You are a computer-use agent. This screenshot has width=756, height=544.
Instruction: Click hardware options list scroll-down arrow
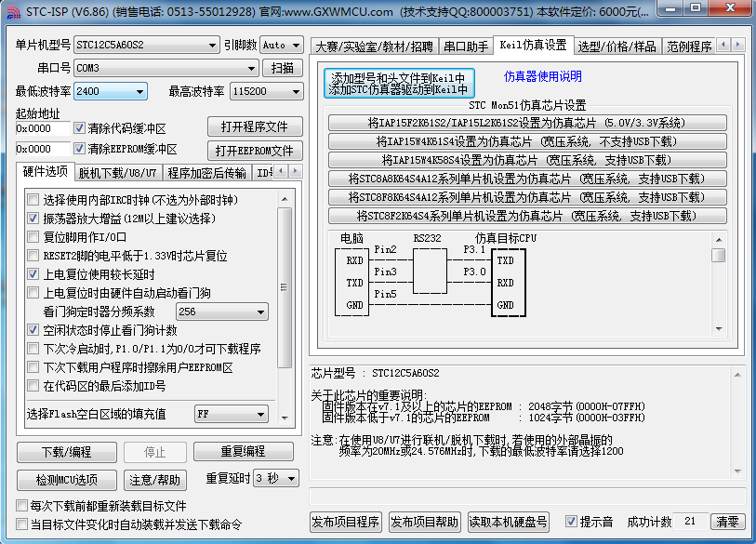pyautogui.click(x=285, y=418)
